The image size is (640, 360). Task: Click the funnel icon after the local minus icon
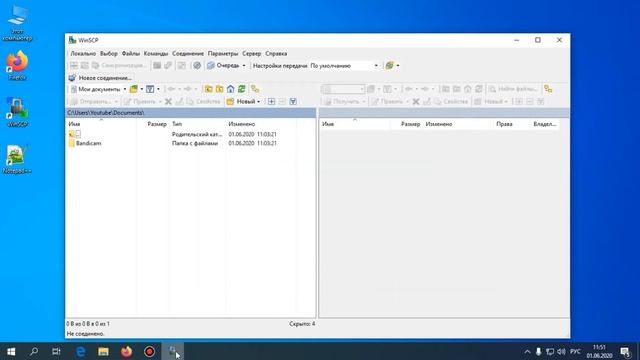click(293, 102)
